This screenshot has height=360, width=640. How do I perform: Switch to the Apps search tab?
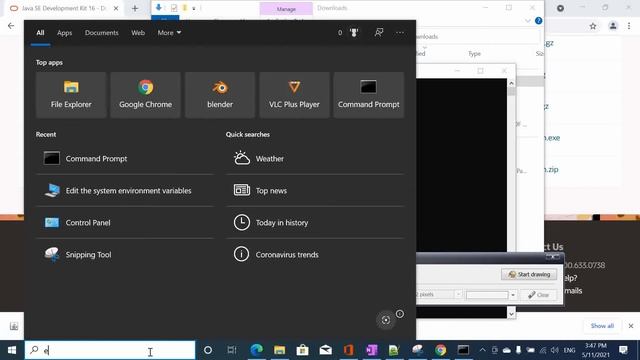coord(64,33)
